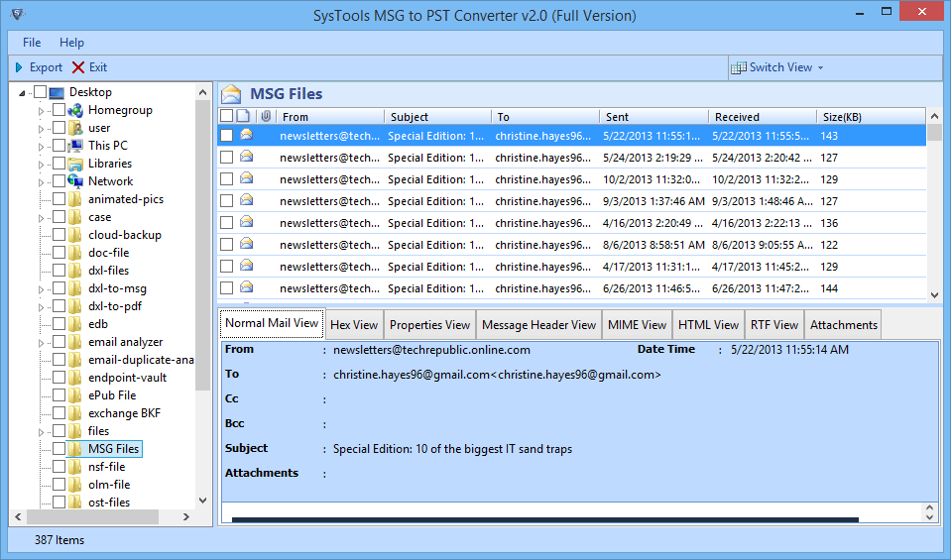Click email list scrollbar down arrow
The image size is (951, 560).
934,295
